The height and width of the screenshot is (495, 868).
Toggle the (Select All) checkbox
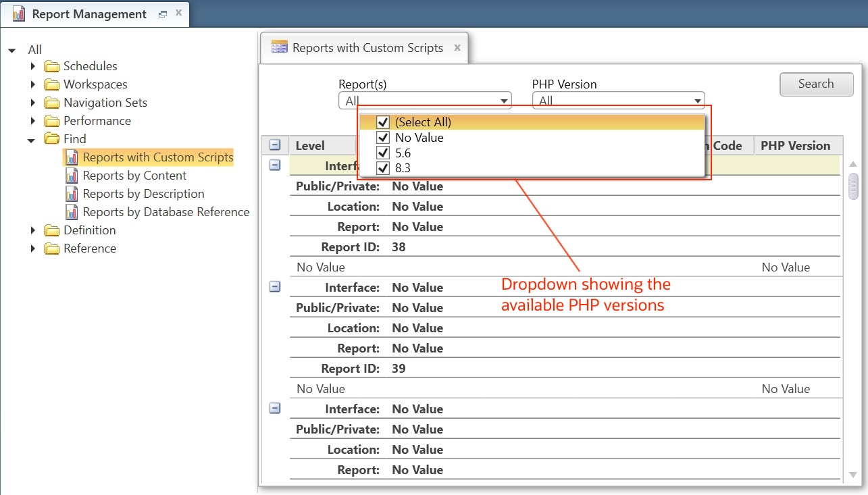tap(383, 122)
